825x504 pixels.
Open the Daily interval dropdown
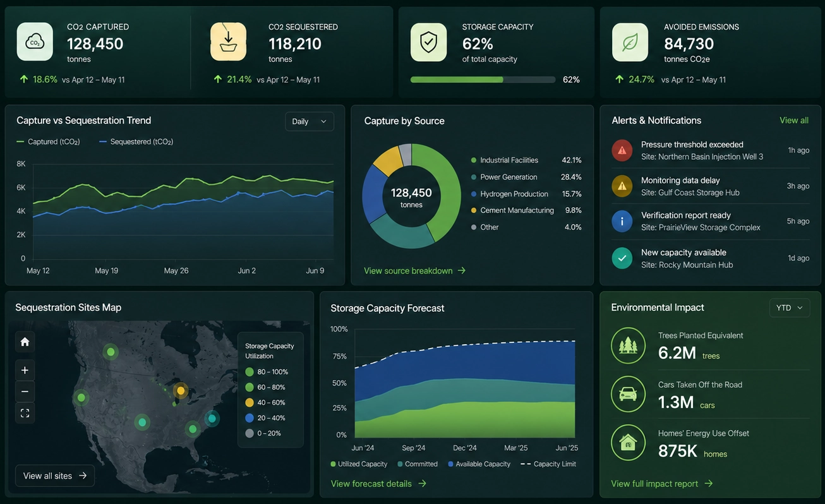coord(310,121)
